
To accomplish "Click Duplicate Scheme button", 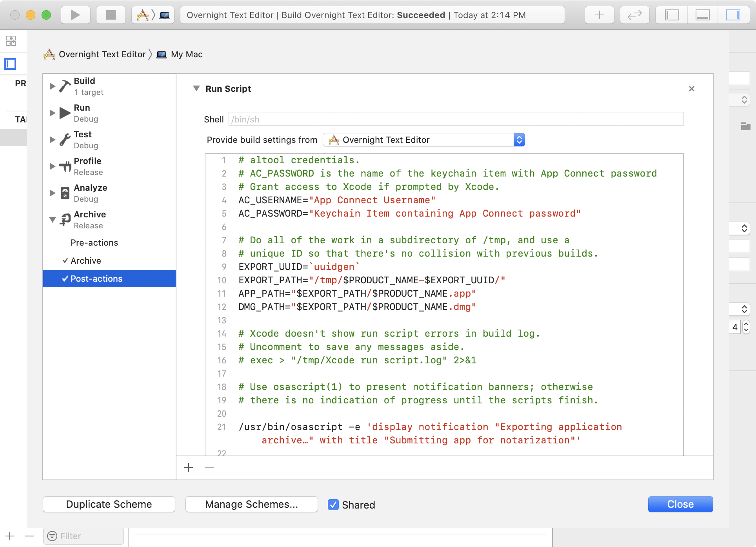I will (109, 504).
